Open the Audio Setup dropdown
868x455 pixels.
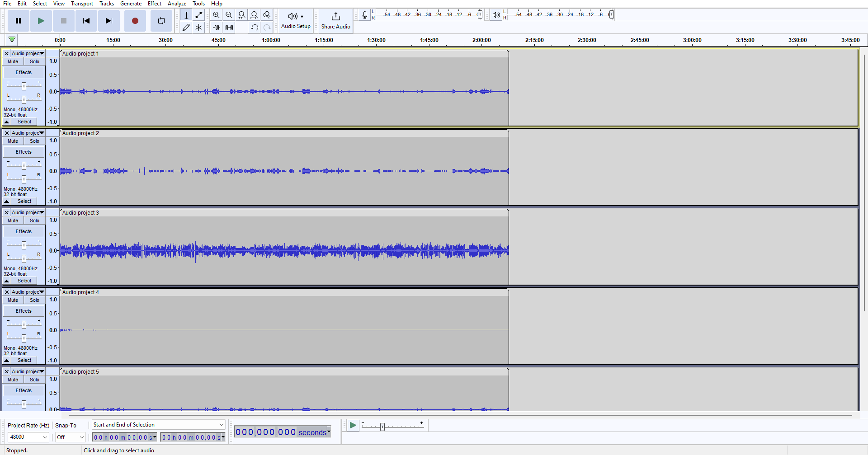(296, 21)
